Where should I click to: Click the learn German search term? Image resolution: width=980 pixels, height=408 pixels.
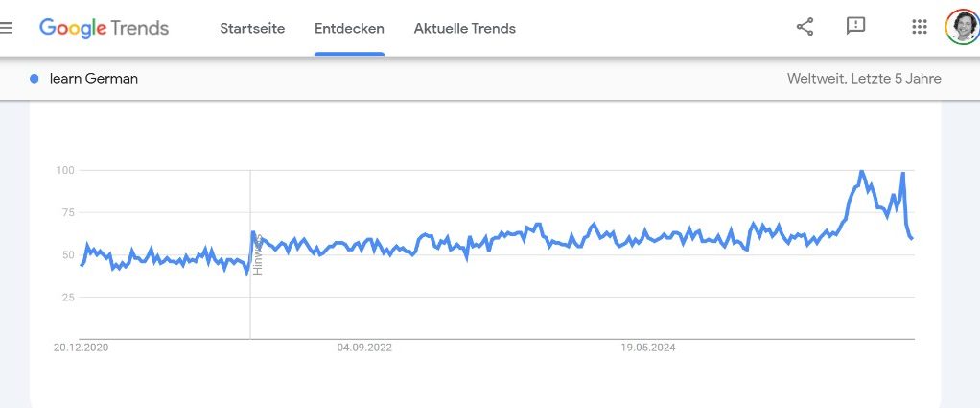coord(94,79)
